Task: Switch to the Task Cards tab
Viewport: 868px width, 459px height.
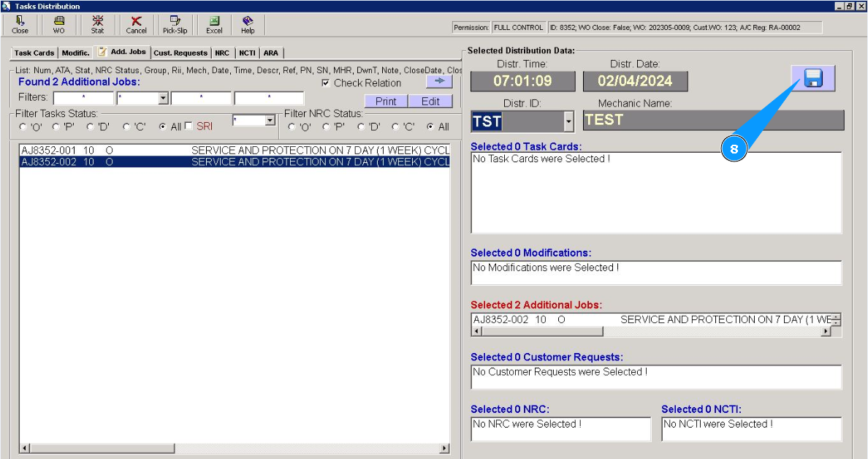Action: pyautogui.click(x=34, y=53)
